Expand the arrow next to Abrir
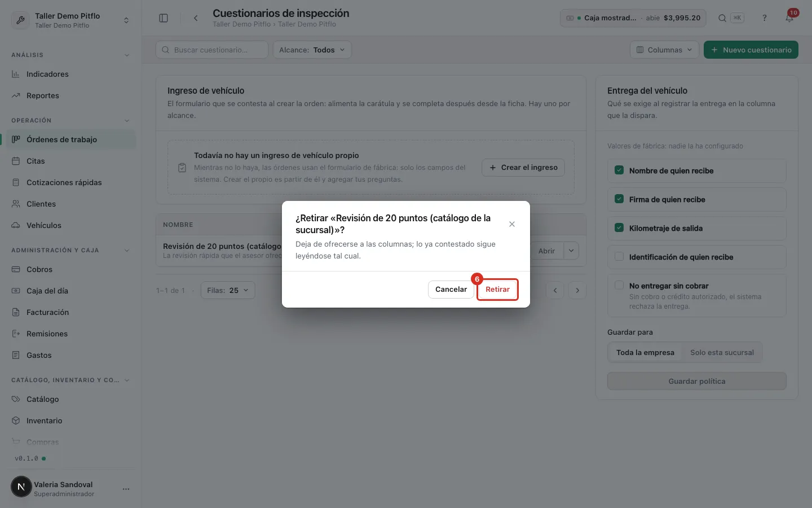This screenshot has height=508, width=812. pyautogui.click(x=571, y=251)
